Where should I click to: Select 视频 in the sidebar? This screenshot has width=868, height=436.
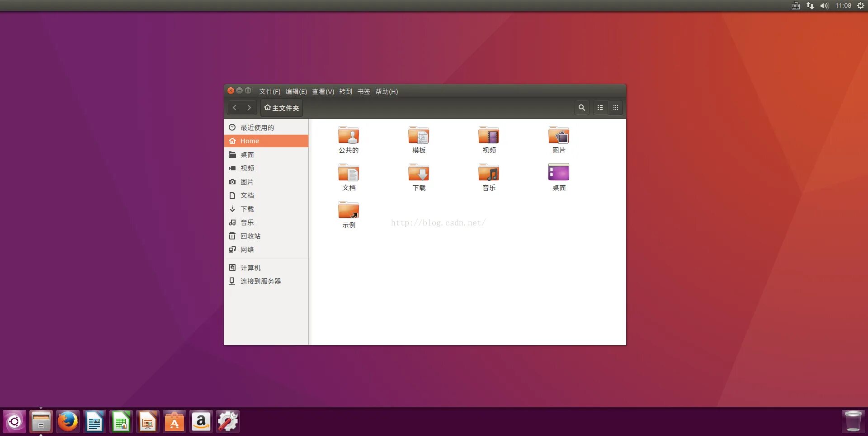(x=266, y=168)
